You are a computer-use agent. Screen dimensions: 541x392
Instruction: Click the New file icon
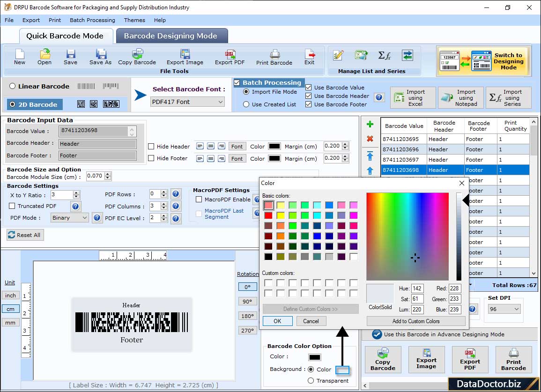(x=20, y=57)
